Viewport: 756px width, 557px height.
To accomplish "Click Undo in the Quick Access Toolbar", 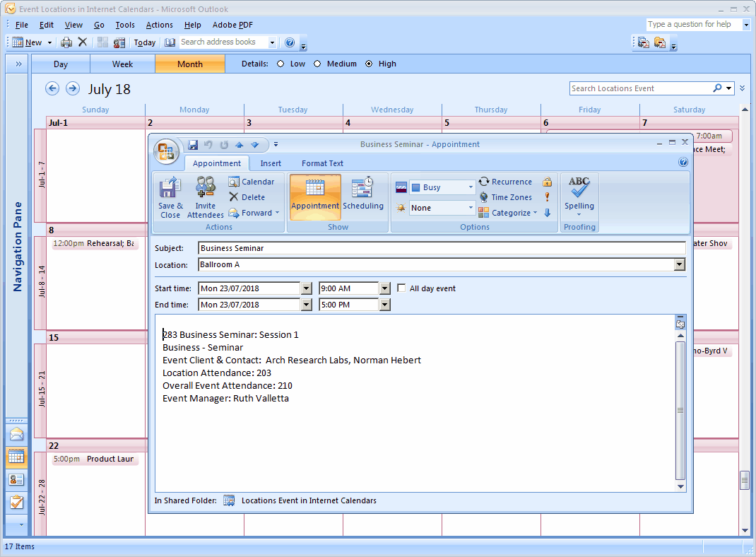I will pos(208,145).
